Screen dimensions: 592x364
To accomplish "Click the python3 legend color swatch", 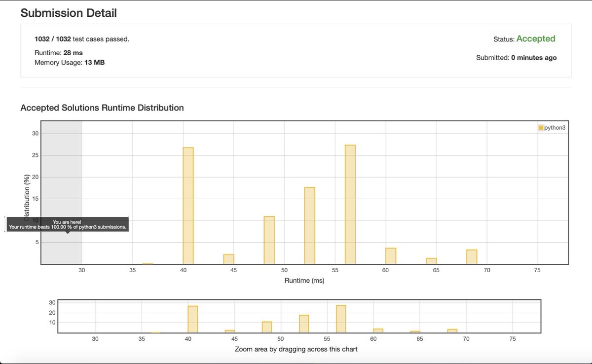I will point(541,128).
